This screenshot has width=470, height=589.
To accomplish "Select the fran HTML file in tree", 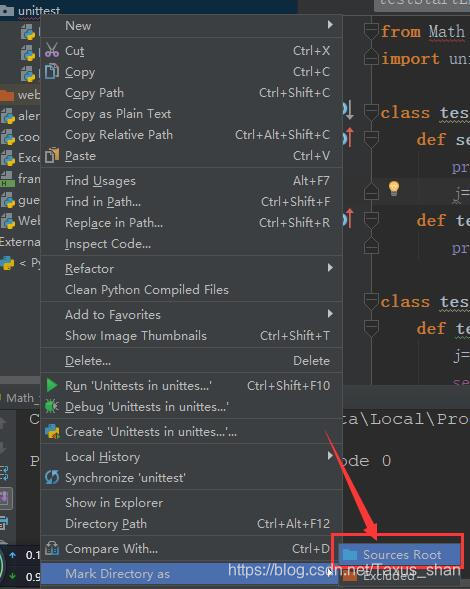I will point(20,179).
